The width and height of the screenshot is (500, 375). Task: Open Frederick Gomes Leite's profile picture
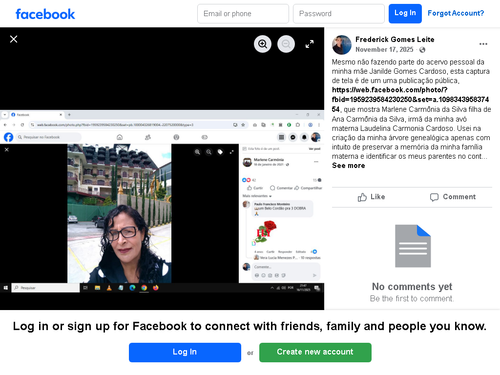[x=341, y=45]
